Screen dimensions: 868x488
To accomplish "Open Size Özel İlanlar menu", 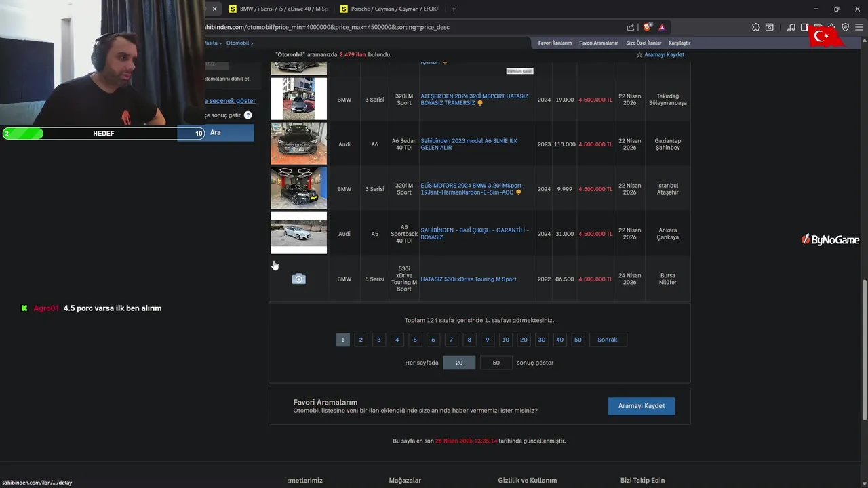I will [644, 43].
